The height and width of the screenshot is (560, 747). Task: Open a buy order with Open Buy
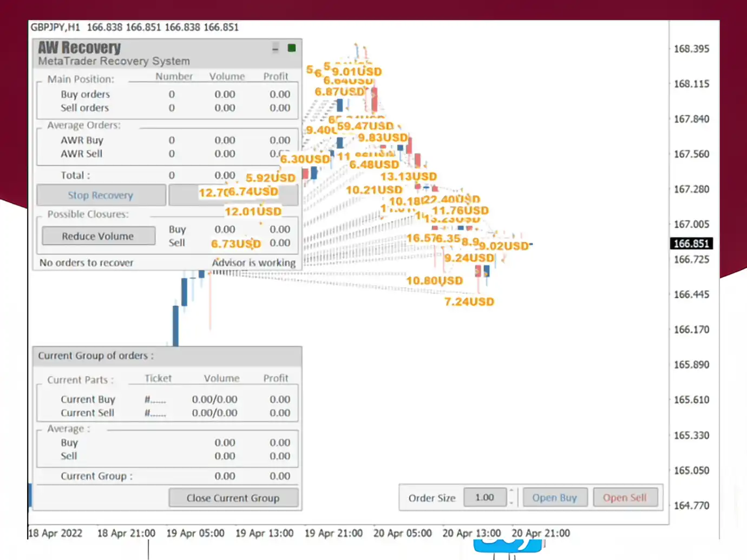click(555, 497)
